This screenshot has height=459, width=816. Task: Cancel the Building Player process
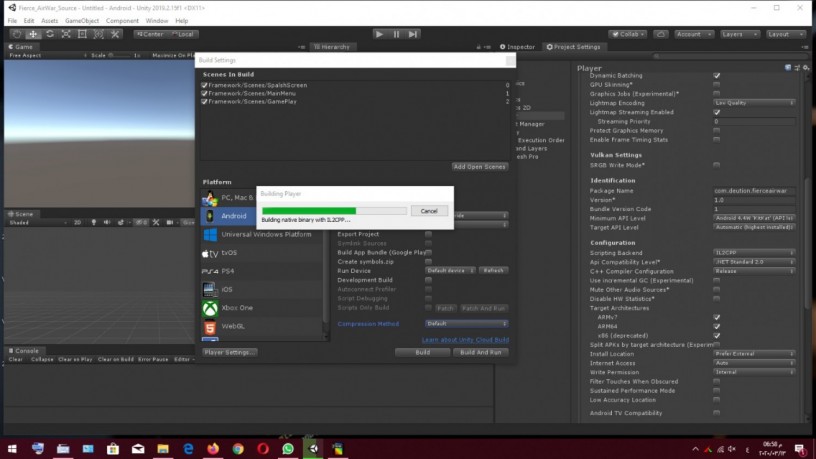coord(429,211)
